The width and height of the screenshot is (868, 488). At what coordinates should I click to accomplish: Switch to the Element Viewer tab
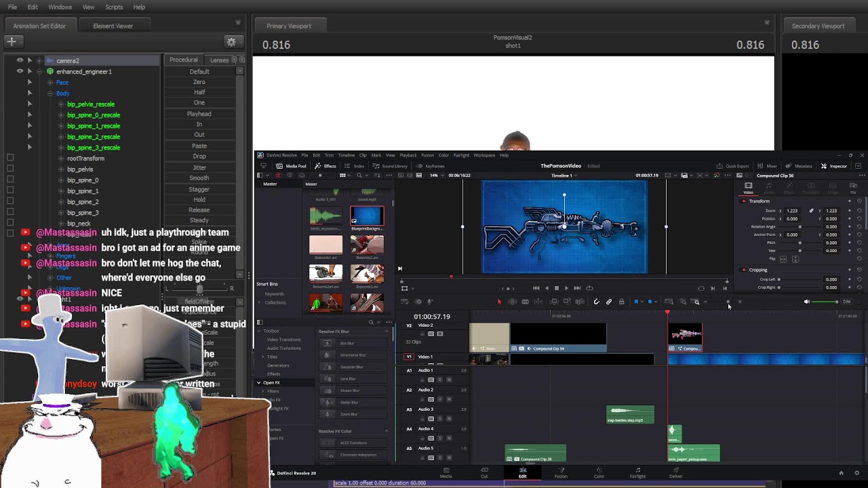(x=113, y=26)
